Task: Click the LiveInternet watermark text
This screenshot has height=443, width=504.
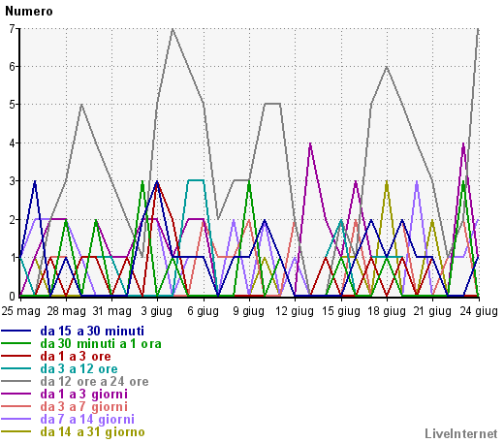Action: [x=461, y=434]
